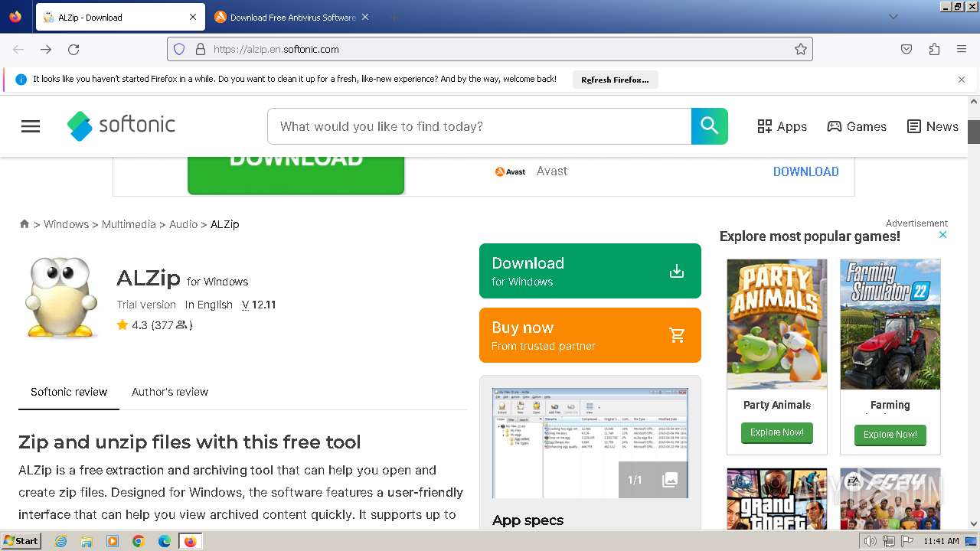Open the 1/1 screenshot gallery icon
This screenshot has width=980, height=551.
(653, 480)
